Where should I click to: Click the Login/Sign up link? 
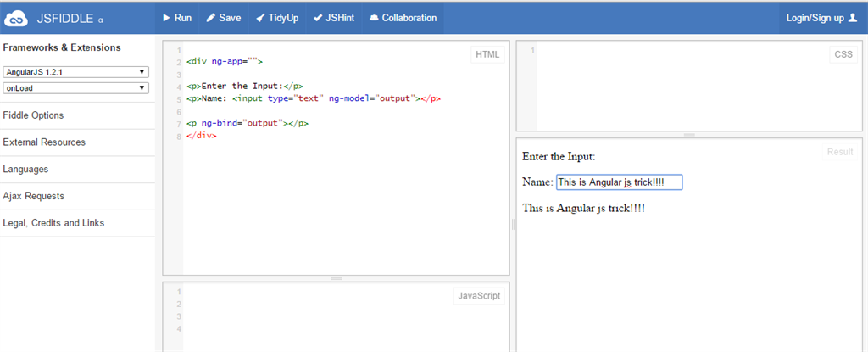815,18
